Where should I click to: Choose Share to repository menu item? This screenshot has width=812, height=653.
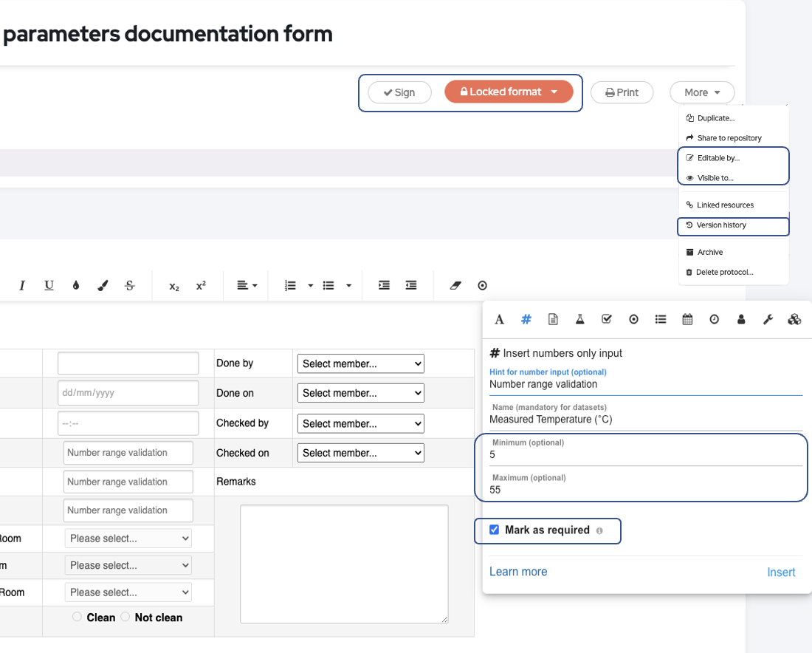pos(729,138)
